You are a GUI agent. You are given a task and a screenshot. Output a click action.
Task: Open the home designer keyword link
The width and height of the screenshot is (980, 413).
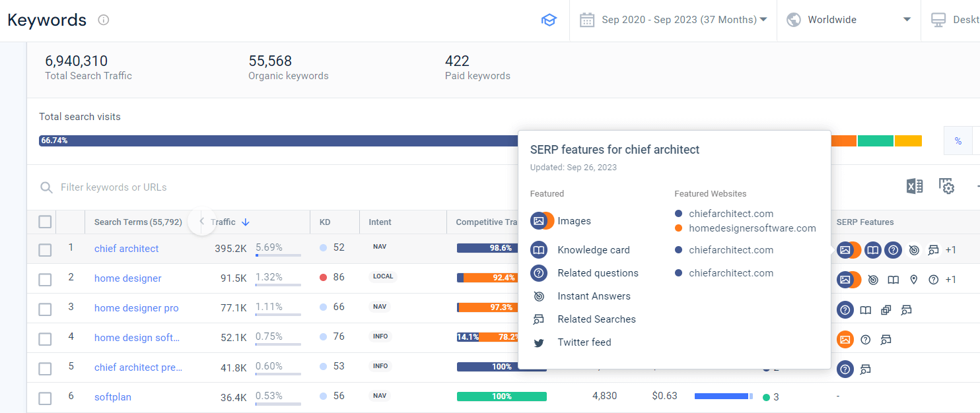point(128,278)
